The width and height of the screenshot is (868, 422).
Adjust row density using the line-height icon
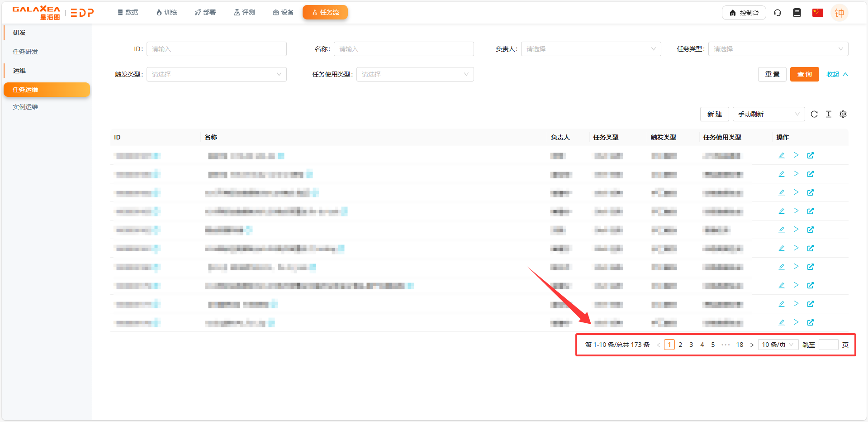click(828, 114)
